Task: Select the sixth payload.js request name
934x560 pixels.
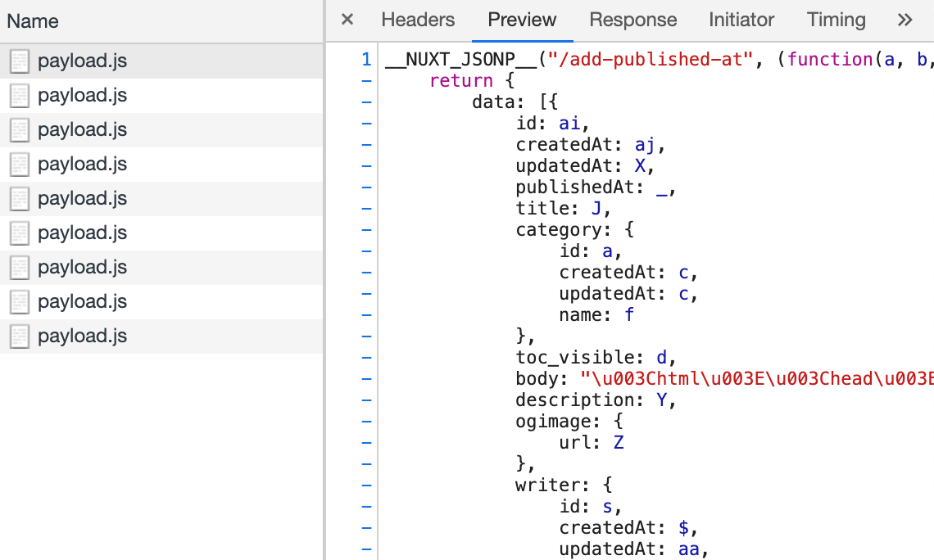Action: click(x=82, y=233)
